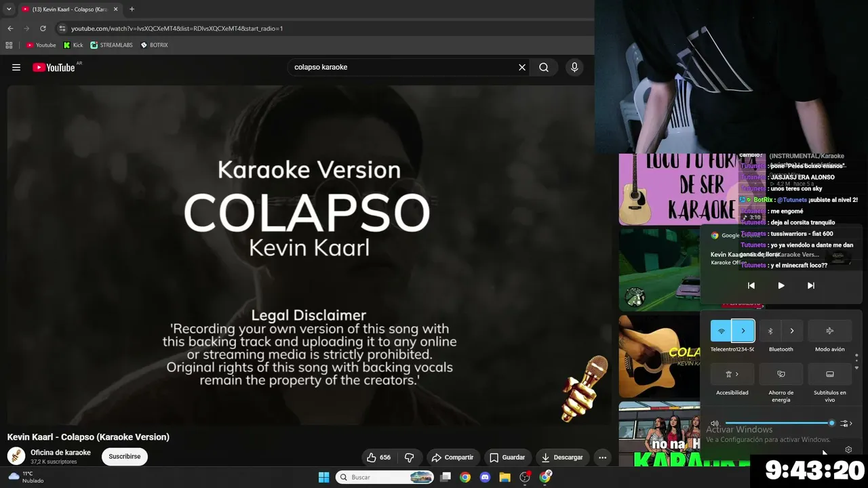Skip to previous track in media panel
This screenshot has height=488, width=868.
click(751, 286)
